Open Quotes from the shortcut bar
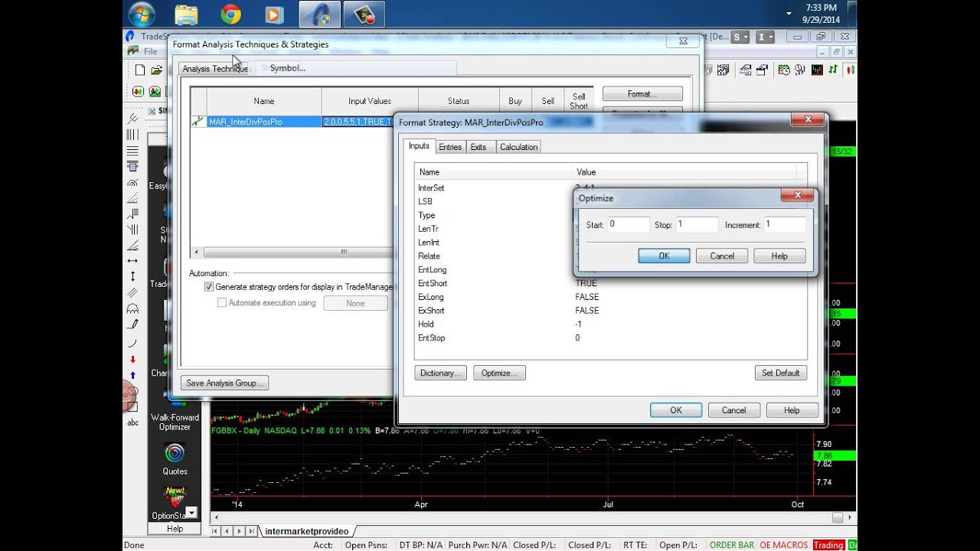Image resolution: width=980 pixels, height=551 pixels. coord(175,458)
